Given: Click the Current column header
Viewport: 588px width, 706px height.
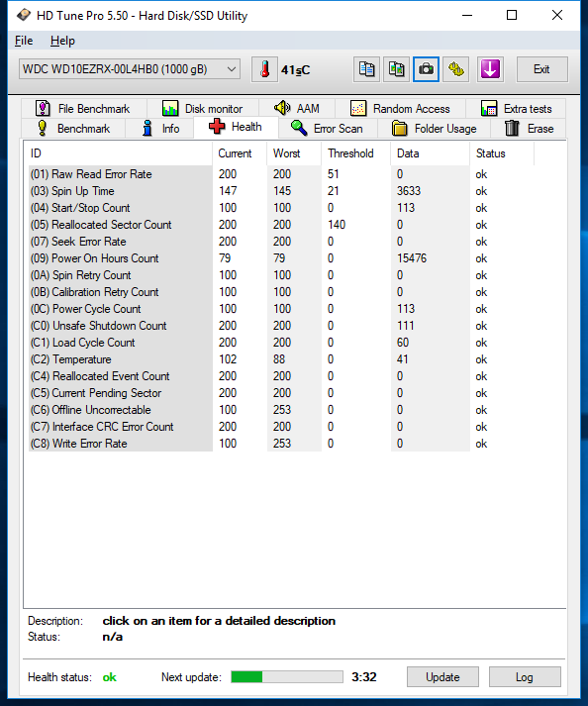Looking at the screenshot, I should click(x=240, y=153).
